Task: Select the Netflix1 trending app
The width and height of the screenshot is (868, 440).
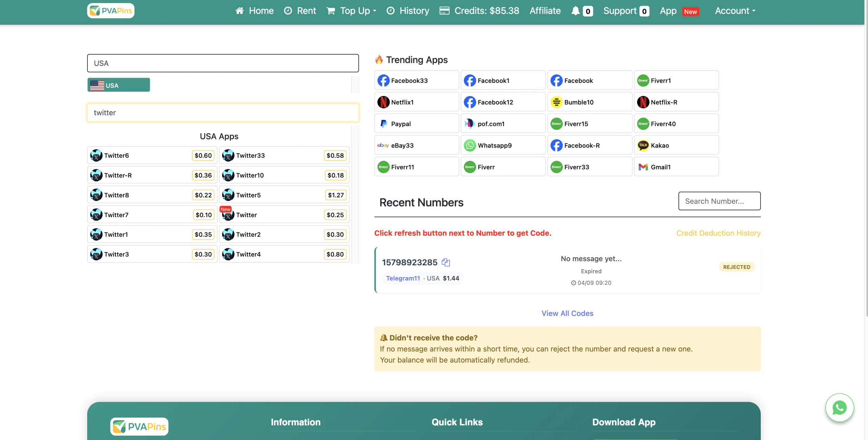Action: pos(416,102)
